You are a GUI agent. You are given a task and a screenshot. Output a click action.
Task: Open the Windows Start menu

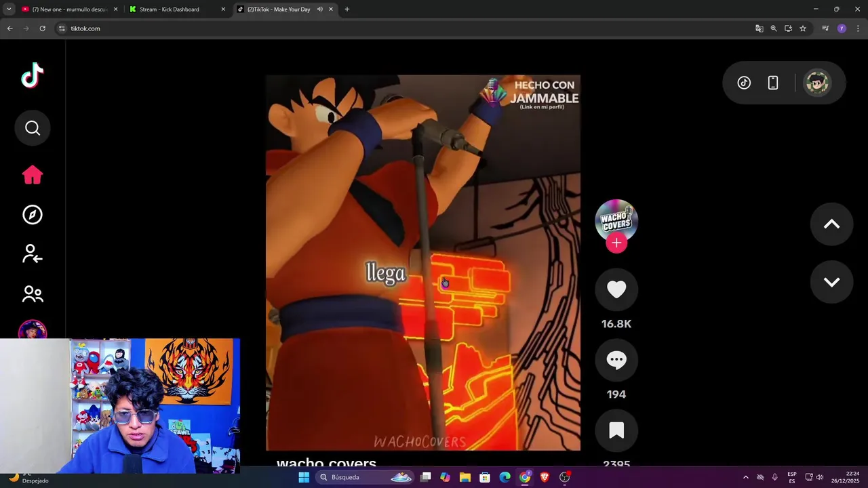[x=304, y=477]
